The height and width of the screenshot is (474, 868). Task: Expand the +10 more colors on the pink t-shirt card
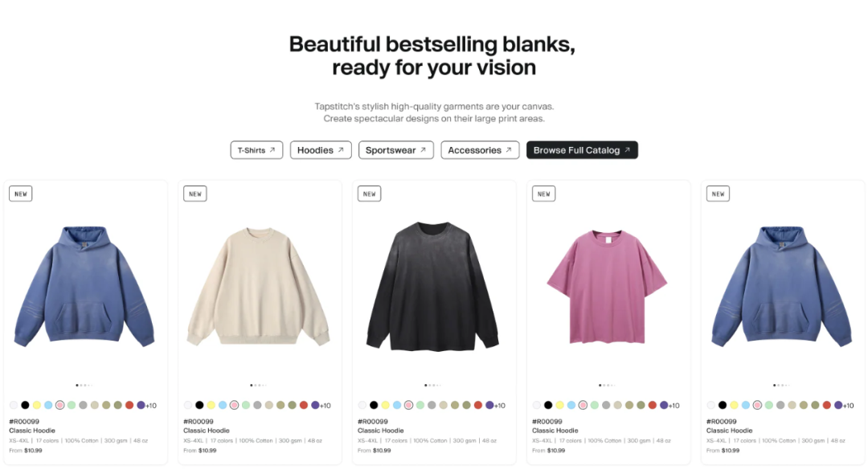click(x=674, y=406)
